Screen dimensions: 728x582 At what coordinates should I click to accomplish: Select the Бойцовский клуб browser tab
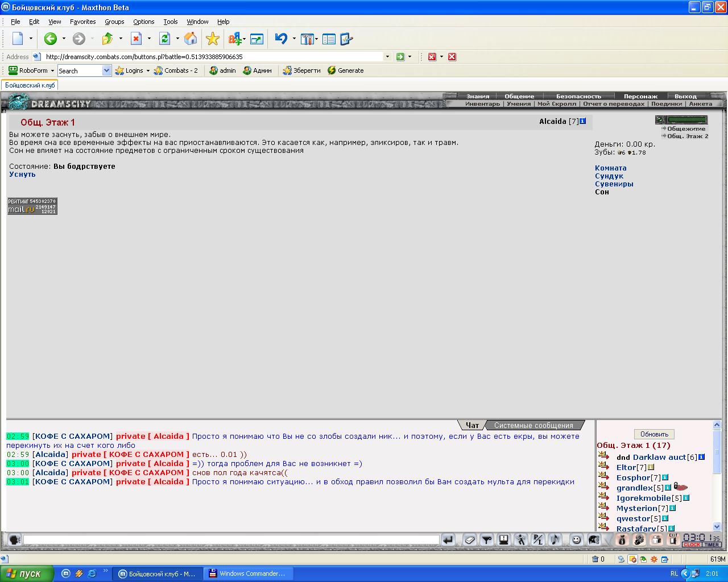tap(30, 85)
